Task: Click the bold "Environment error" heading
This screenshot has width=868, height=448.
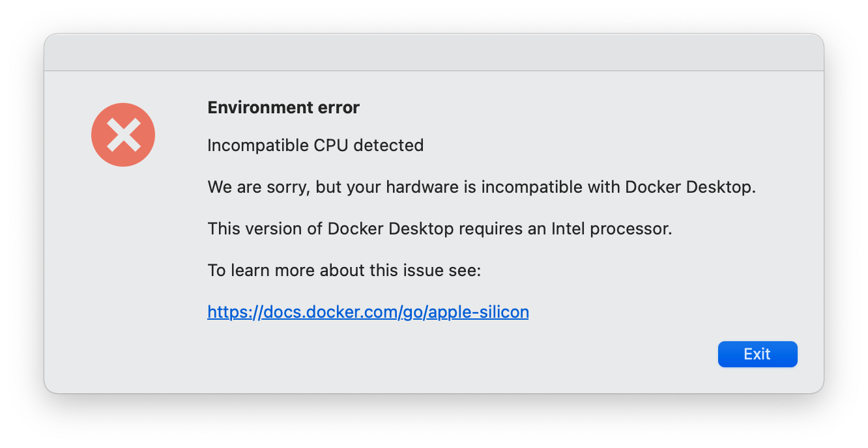Action: 283,107
